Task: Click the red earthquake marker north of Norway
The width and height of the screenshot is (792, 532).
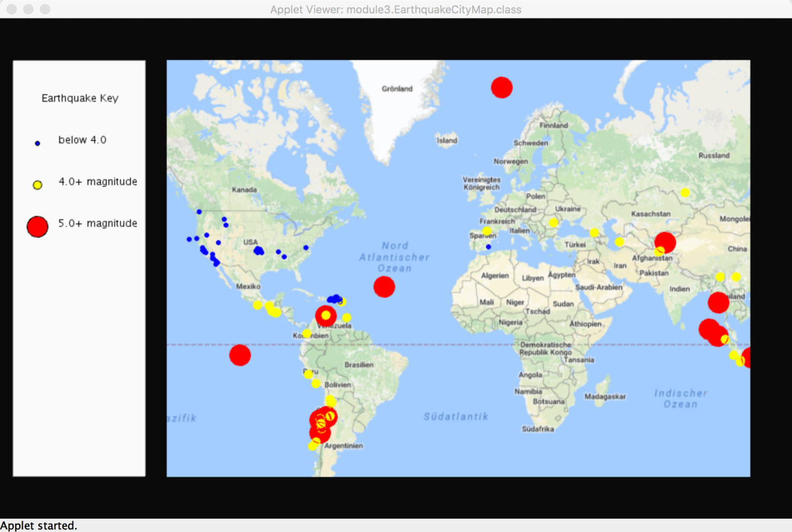Action: click(x=502, y=87)
